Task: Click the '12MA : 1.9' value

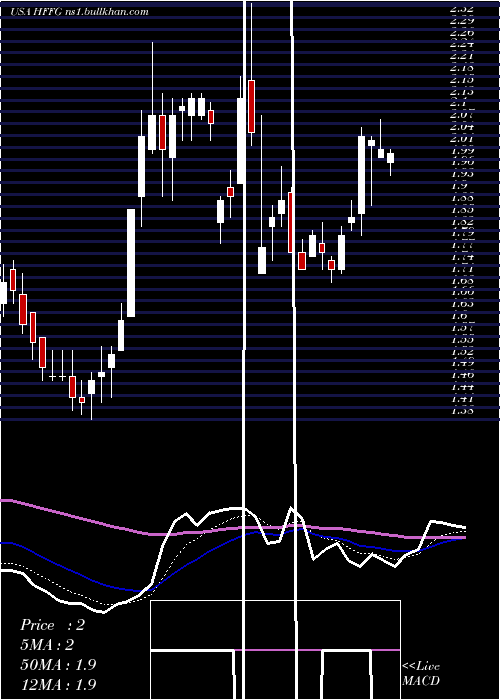Action: pyautogui.click(x=58, y=684)
